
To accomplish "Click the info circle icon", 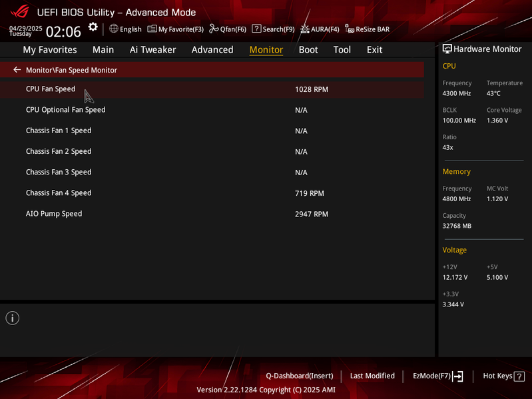I will click(13, 318).
